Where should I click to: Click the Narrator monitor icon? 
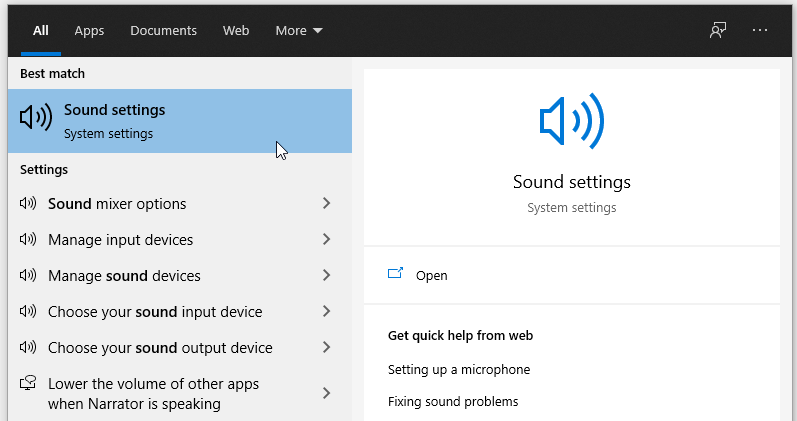[x=28, y=382]
